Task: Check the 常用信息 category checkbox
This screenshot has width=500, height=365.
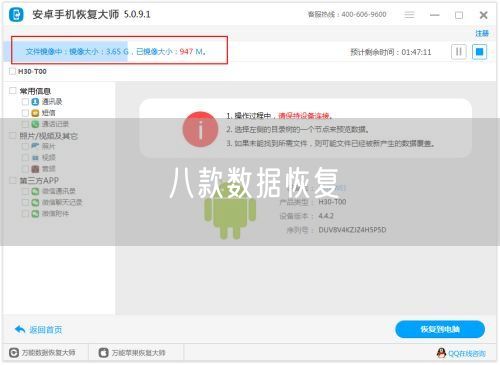Action: [13, 91]
